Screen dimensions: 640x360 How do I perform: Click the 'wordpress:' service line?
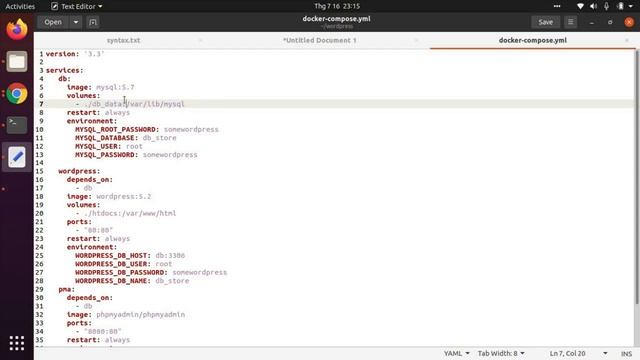click(x=79, y=171)
